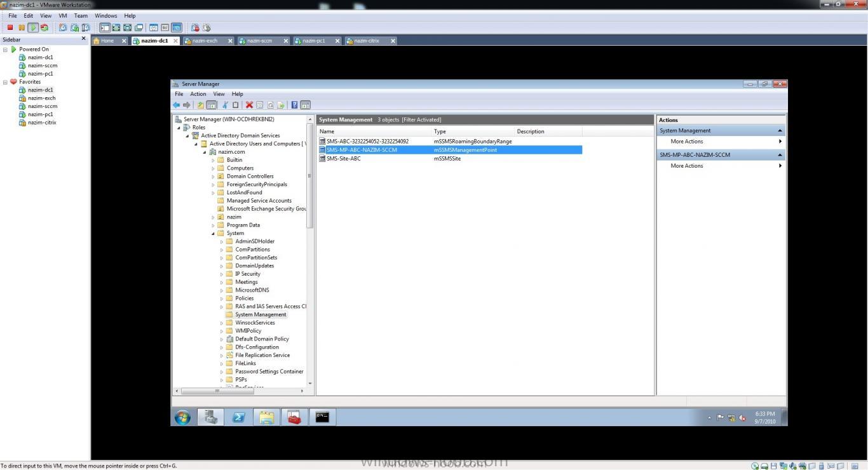Click the VMware red Power Off button

[10, 27]
